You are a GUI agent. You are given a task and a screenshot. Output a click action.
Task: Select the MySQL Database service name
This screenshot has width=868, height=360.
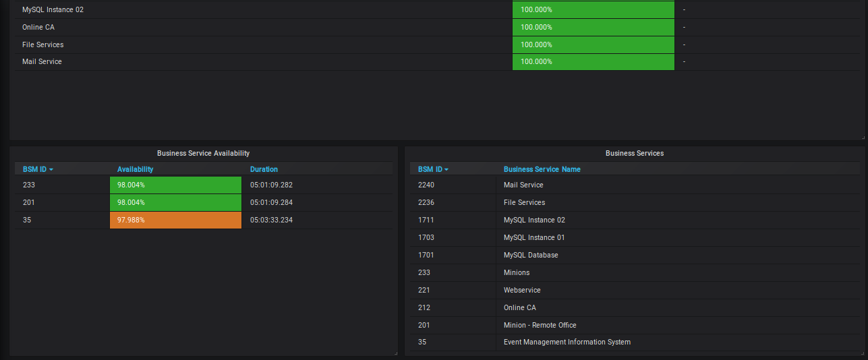click(531, 255)
